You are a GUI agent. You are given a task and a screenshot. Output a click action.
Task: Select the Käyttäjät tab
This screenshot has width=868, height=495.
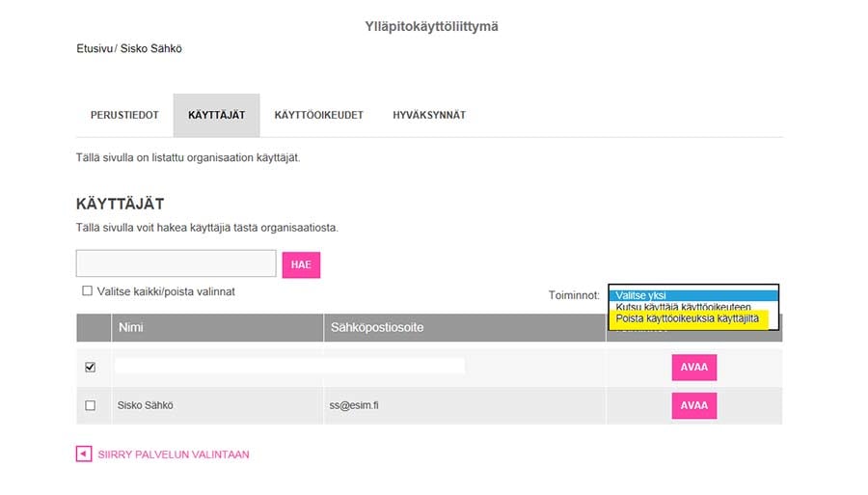216,115
